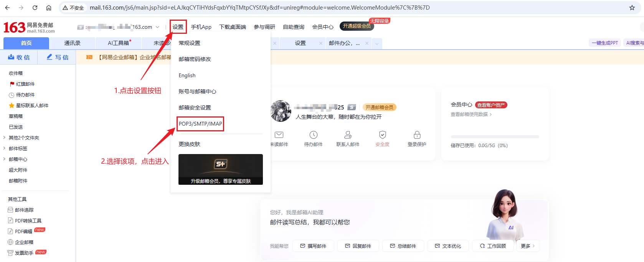Click the 开通超级会员 button

(357, 26)
